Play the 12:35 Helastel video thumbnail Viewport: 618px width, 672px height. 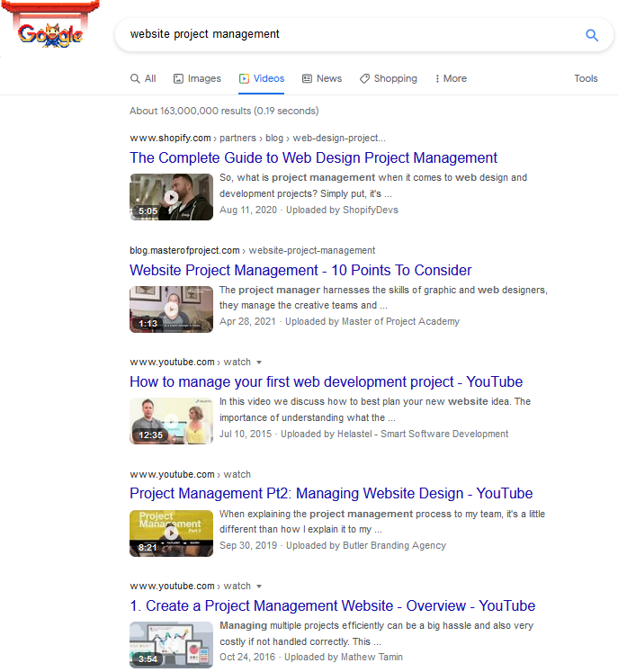point(172,421)
